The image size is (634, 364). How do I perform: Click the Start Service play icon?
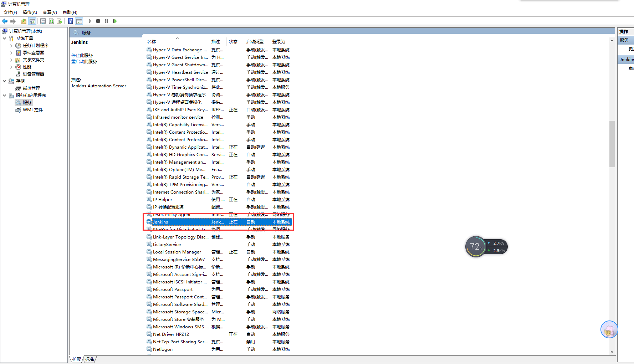pos(90,21)
